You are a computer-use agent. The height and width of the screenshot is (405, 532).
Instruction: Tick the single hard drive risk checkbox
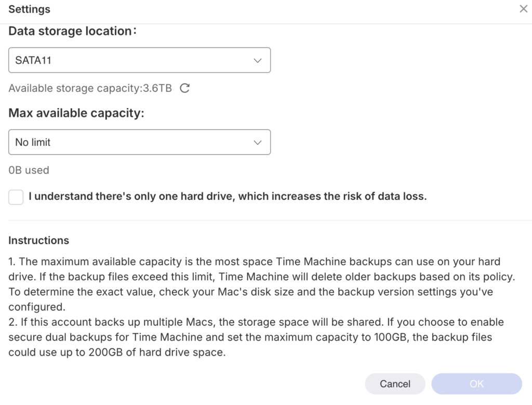(16, 197)
